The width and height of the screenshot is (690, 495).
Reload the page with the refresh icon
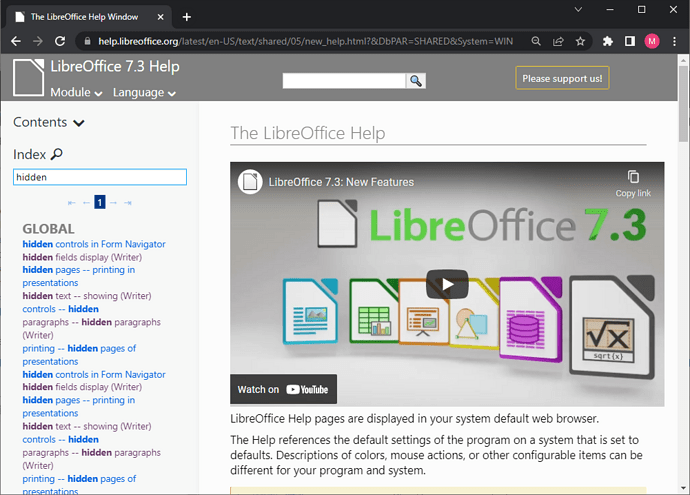point(60,41)
